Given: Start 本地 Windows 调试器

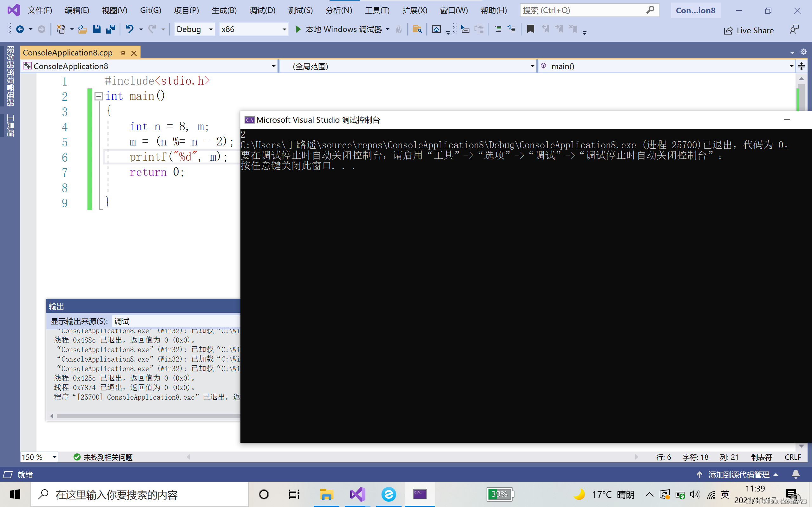Looking at the screenshot, I should point(338,29).
